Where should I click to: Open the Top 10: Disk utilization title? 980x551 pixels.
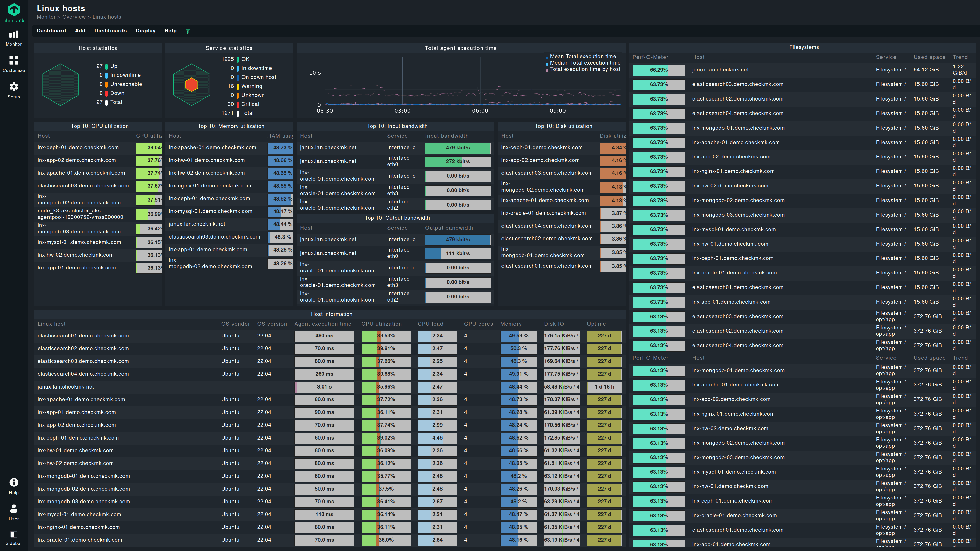point(563,126)
